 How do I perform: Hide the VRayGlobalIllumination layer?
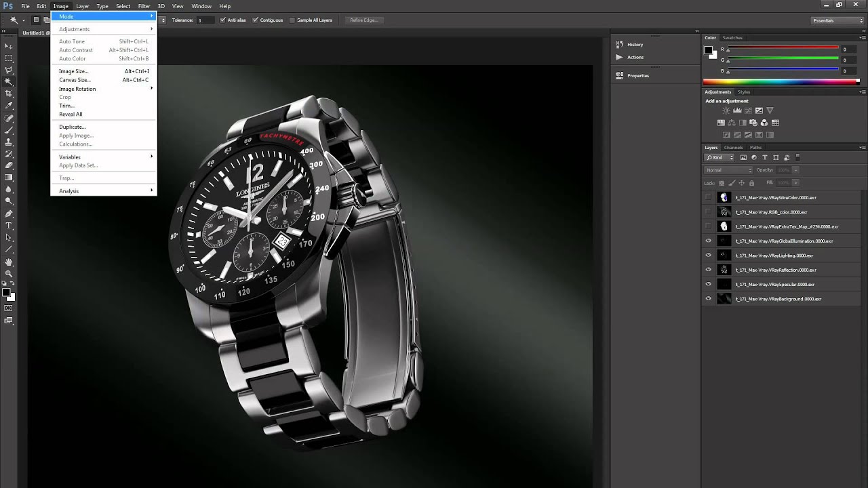[x=709, y=241]
